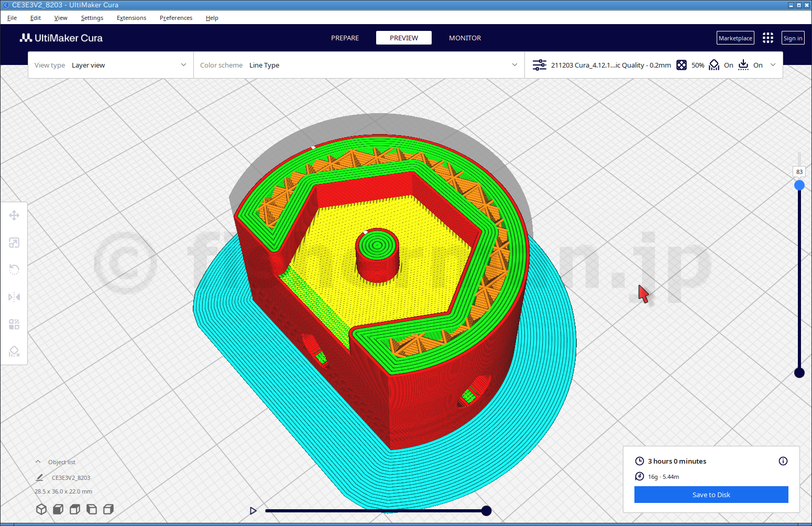Click the 50% infill value
This screenshot has height=526, width=812.
698,65
